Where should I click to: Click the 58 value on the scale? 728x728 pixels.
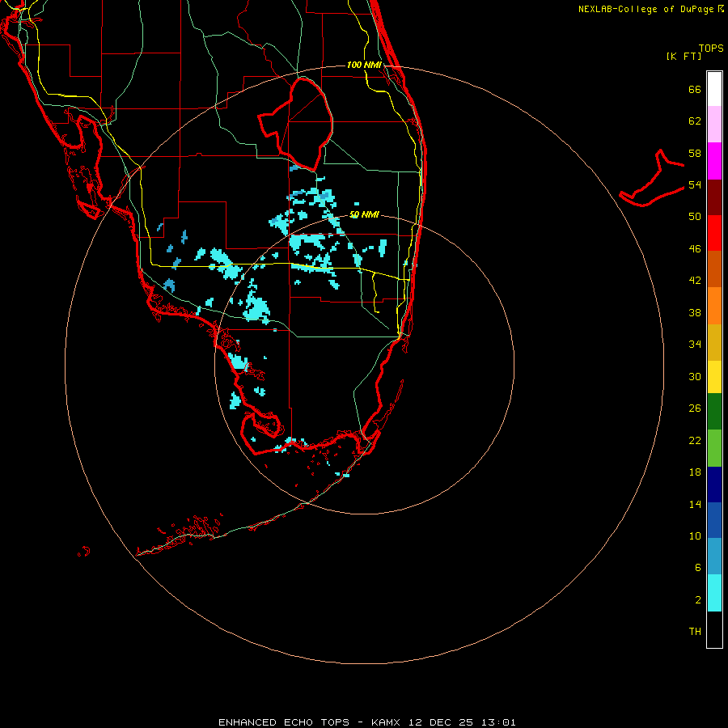point(695,153)
